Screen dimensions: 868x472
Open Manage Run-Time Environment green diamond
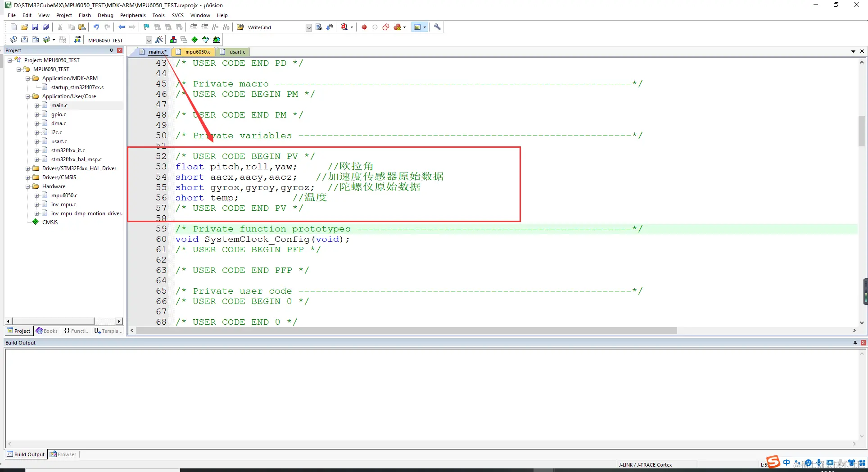point(194,40)
